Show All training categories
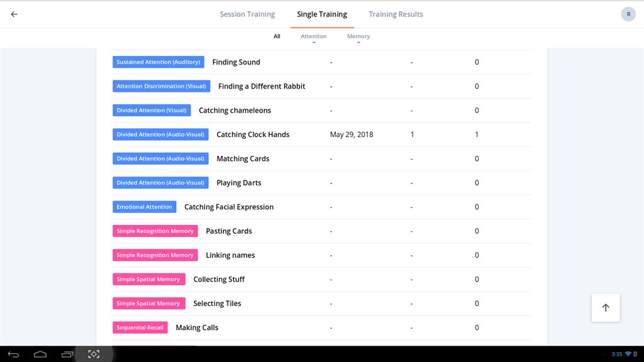 [x=277, y=36]
